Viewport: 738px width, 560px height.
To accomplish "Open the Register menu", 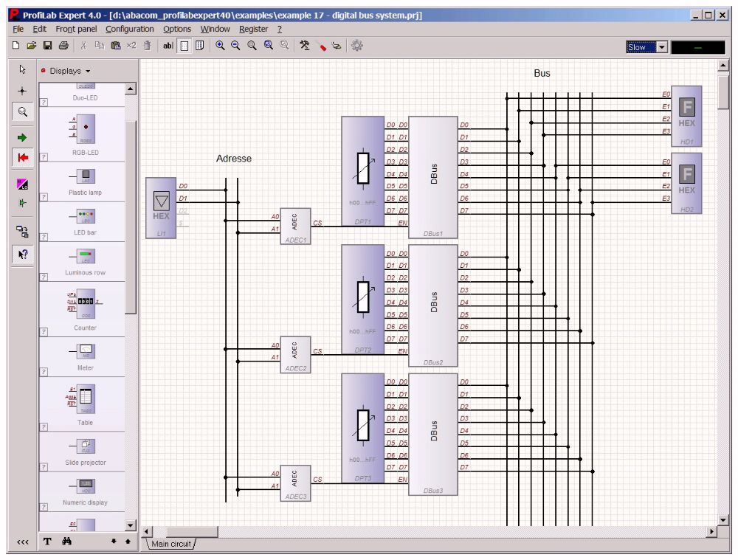I will [254, 29].
